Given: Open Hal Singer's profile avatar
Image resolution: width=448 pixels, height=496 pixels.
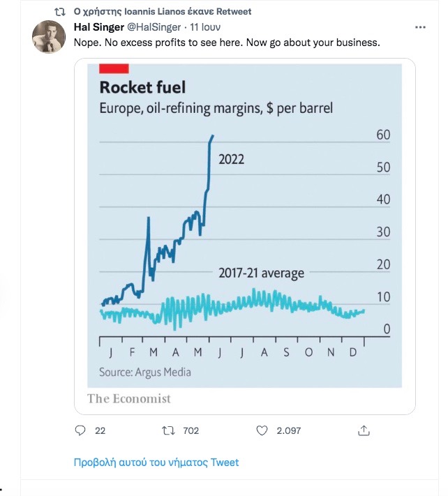Looking at the screenshot, I should click(x=49, y=37).
